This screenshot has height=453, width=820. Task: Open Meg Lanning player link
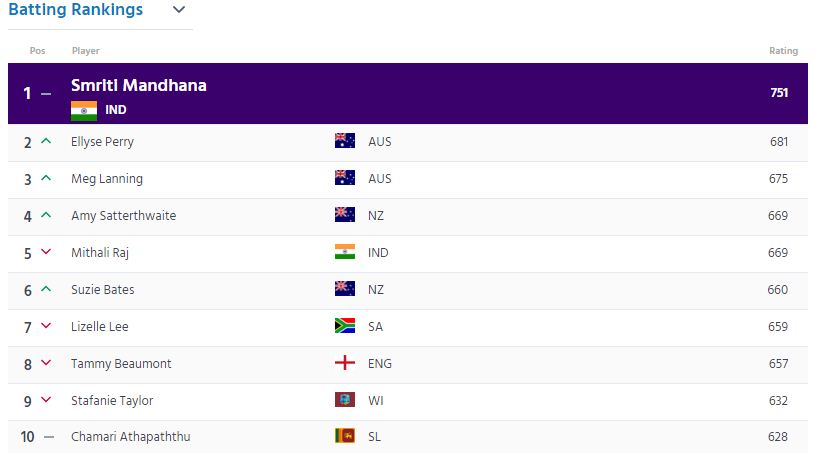[107, 179]
